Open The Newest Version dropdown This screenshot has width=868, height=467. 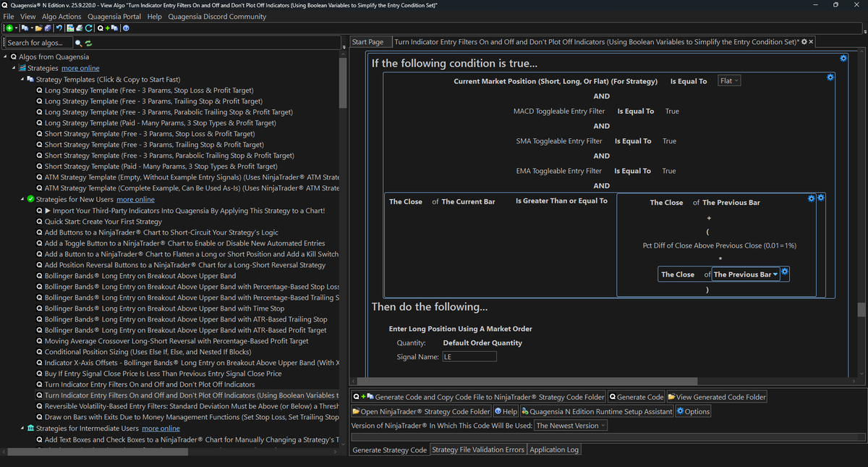tap(570, 426)
